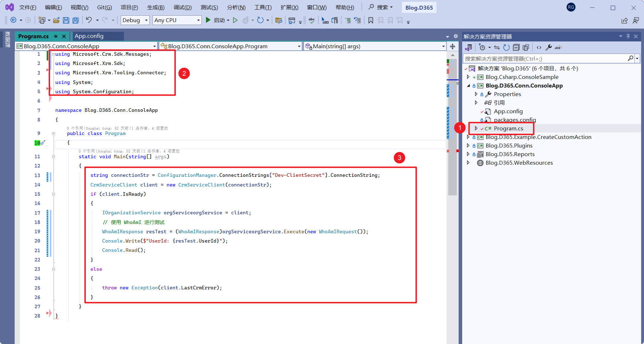Open the Debug configuration dropdown
The image size is (644, 344).
(x=135, y=20)
